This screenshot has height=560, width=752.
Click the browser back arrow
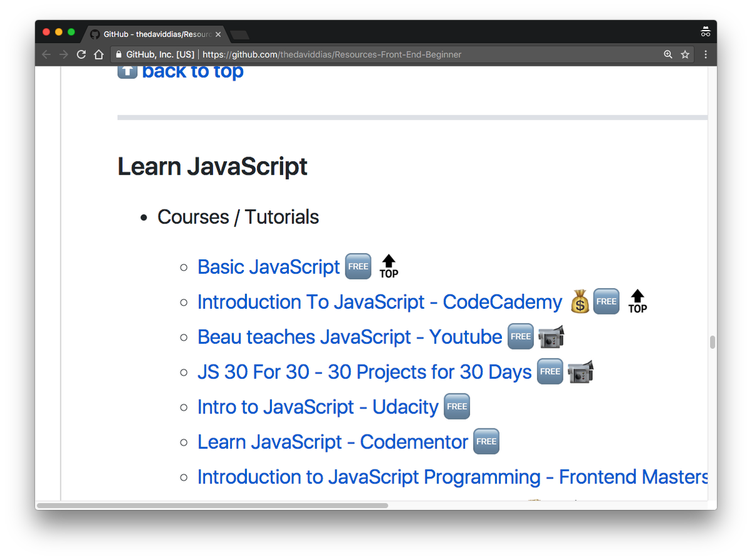[x=46, y=54]
